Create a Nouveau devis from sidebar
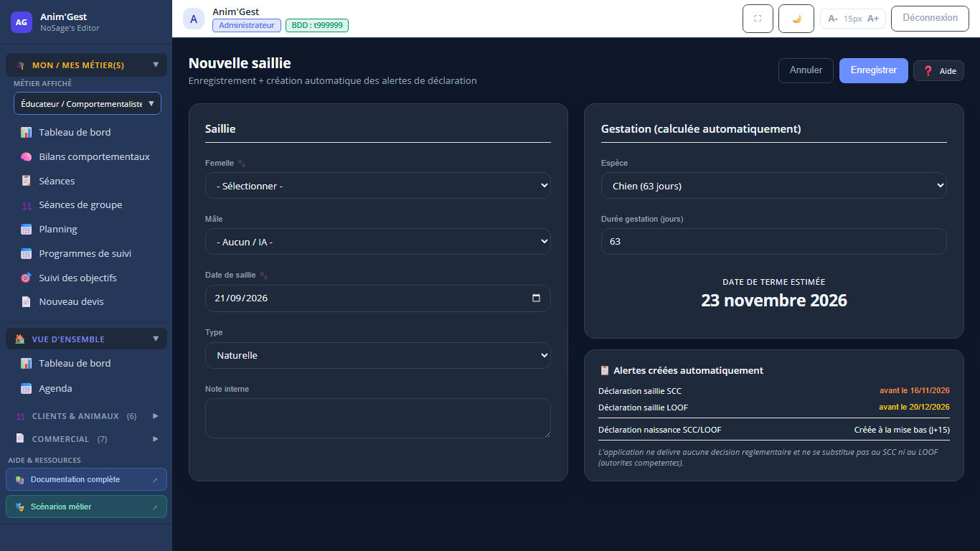The height and width of the screenshot is (551, 980). [x=86, y=302]
